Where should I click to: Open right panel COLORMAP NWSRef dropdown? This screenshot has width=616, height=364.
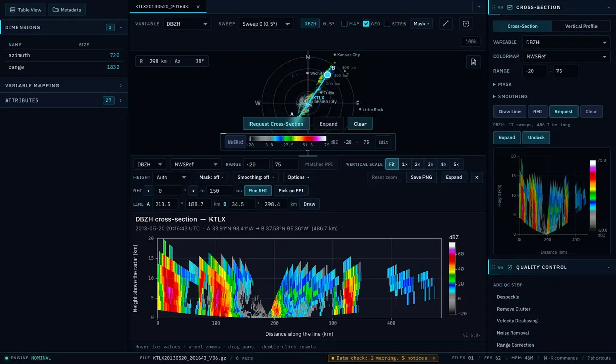566,56
